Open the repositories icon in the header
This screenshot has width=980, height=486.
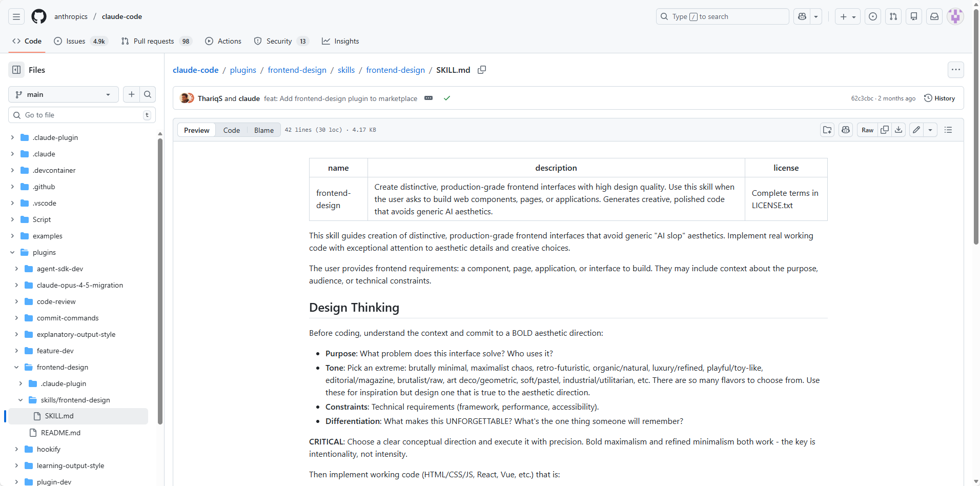coord(914,16)
